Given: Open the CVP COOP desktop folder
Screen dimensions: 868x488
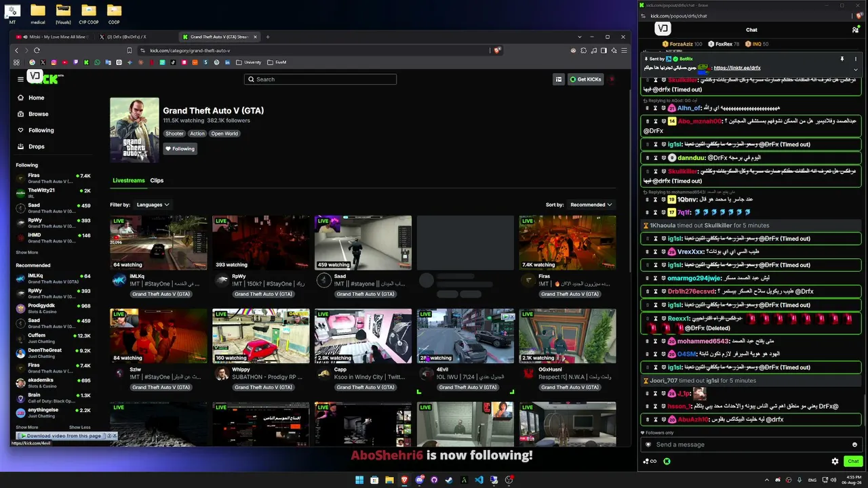Looking at the screenshot, I should point(89,14).
